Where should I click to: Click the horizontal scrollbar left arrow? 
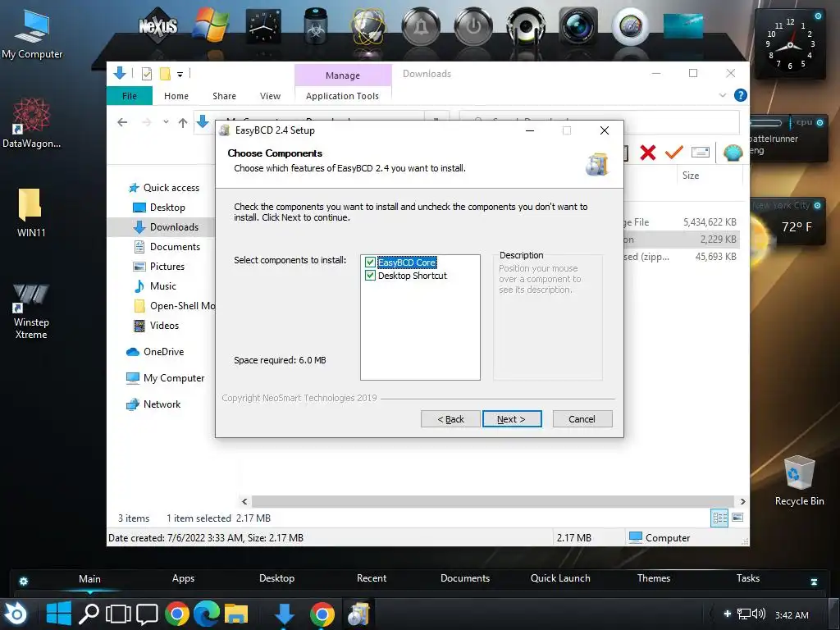pyautogui.click(x=244, y=501)
